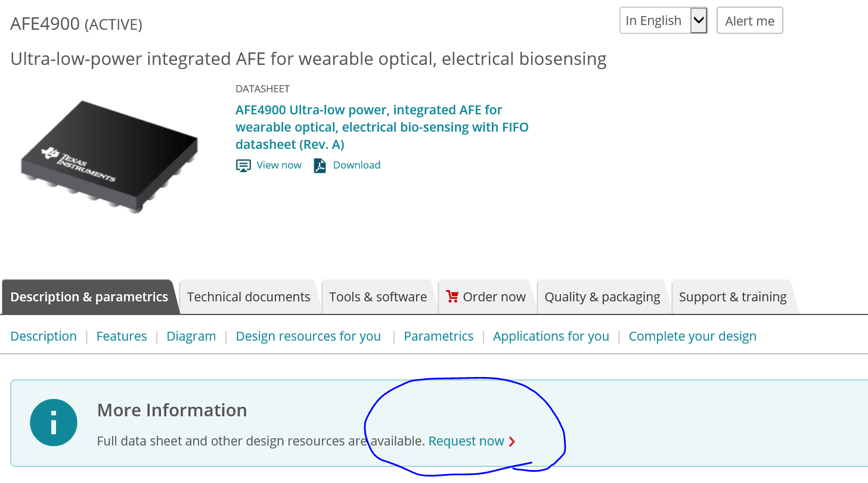Go to the Support & training tab
Viewport: 868px width, 483px height.
[x=733, y=297]
